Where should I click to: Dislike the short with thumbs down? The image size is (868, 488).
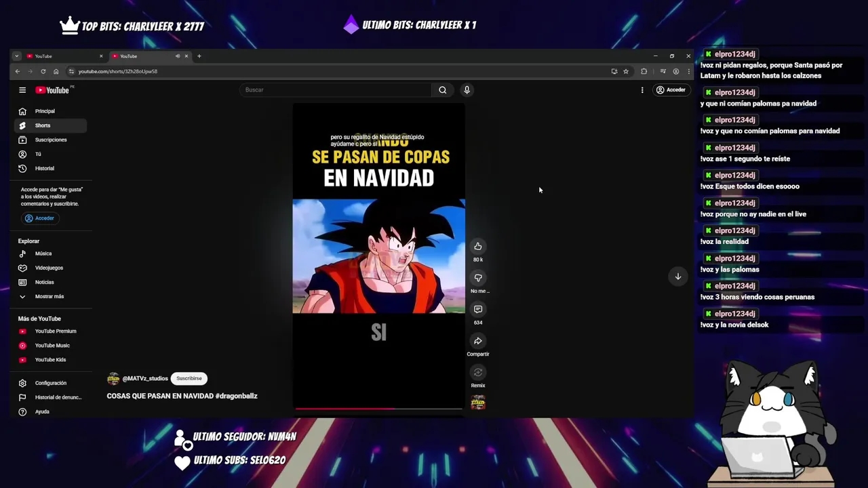click(478, 278)
